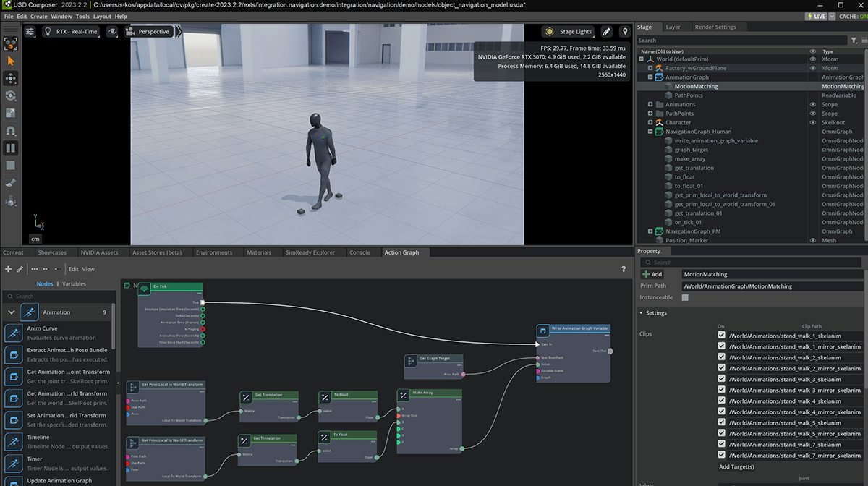The image size is (868, 486).
Task: Activate the Scale tool in left toolbar
Action: coord(11,114)
